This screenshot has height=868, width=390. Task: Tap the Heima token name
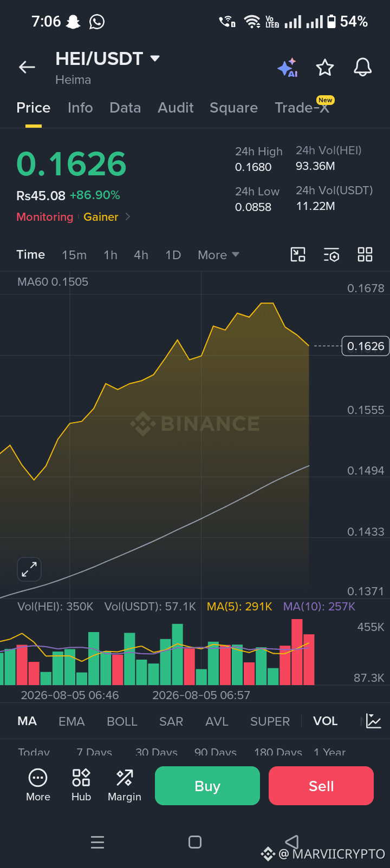[x=73, y=80]
